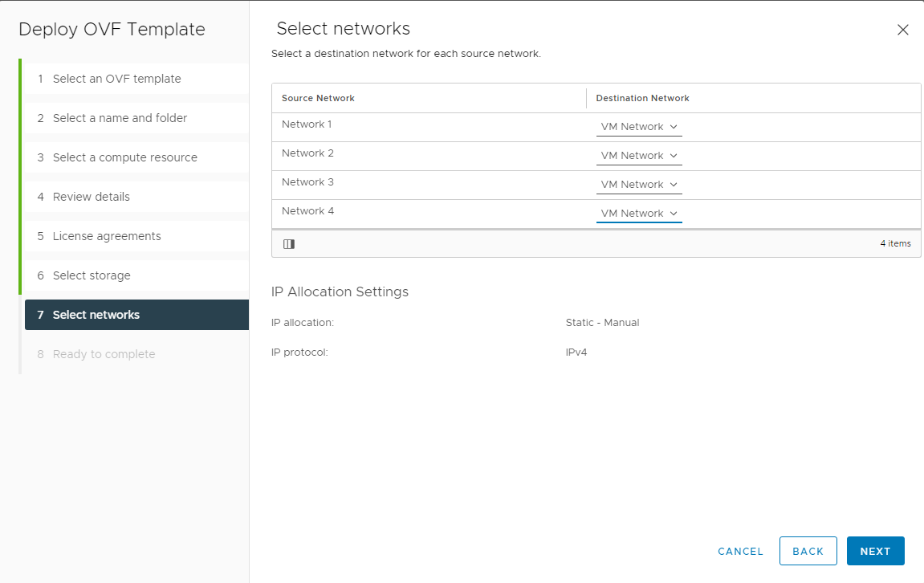The width and height of the screenshot is (924, 583).
Task: Go to the Select an OVF template step
Action: click(116, 79)
